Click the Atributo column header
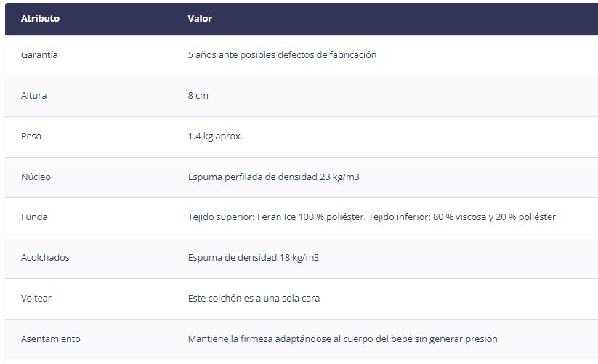Screen dimensions: 598x364 40,18
